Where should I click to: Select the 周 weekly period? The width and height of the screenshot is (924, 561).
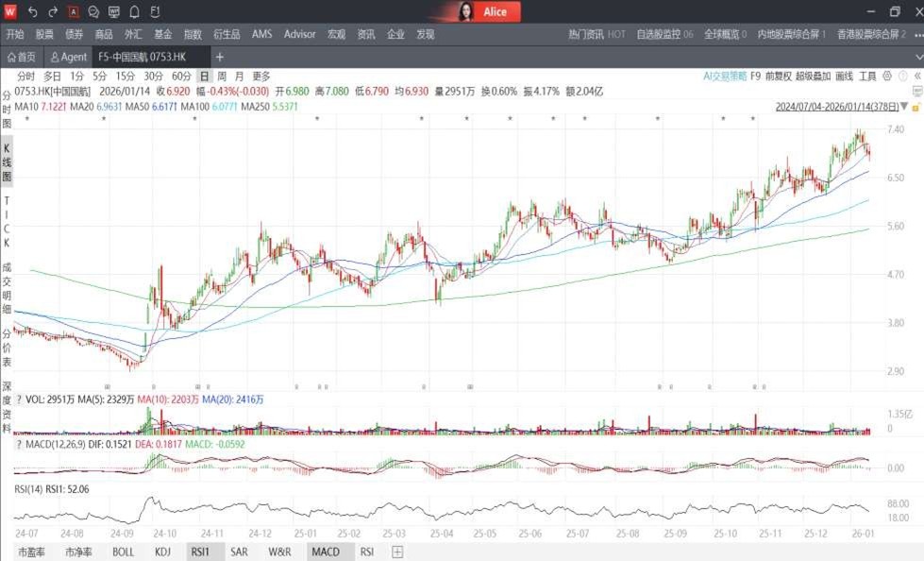point(221,76)
